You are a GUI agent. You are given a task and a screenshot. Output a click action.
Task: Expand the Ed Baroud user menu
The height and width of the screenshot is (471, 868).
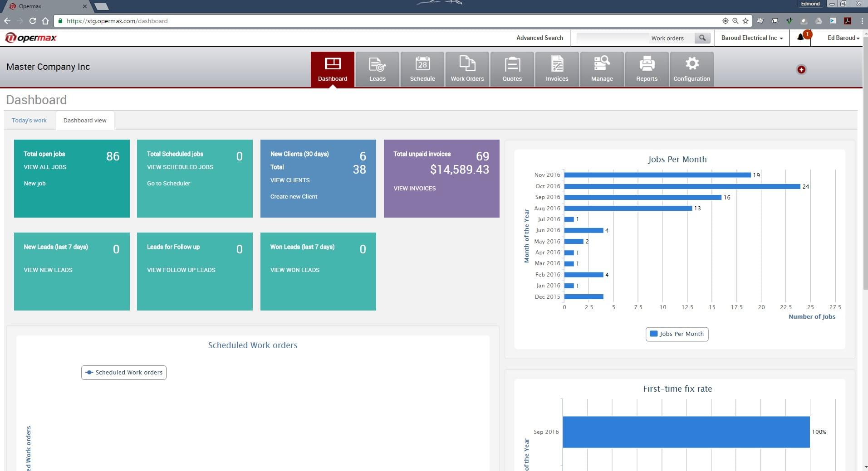click(843, 38)
